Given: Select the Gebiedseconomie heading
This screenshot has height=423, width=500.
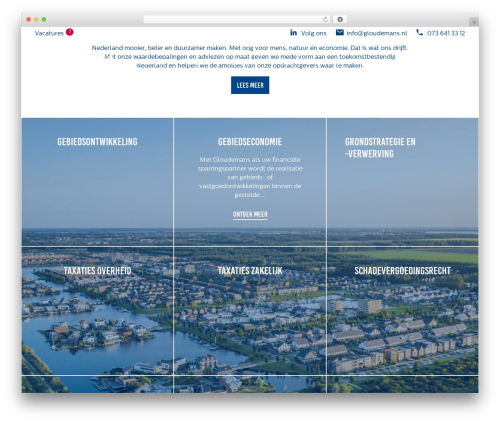Looking at the screenshot, I should (250, 142).
